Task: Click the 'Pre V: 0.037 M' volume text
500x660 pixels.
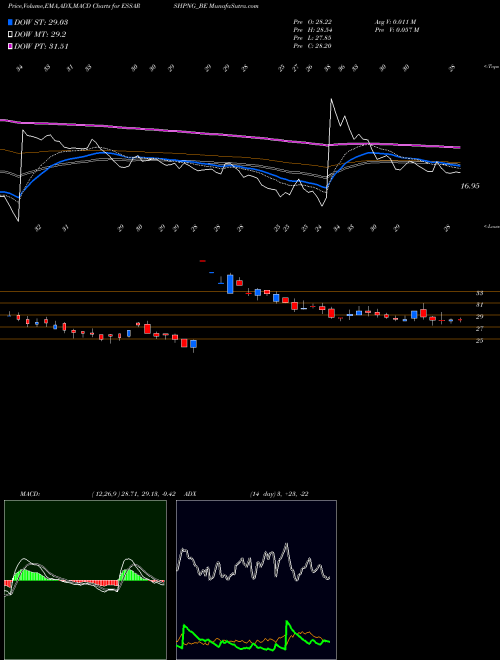Action: [398, 30]
